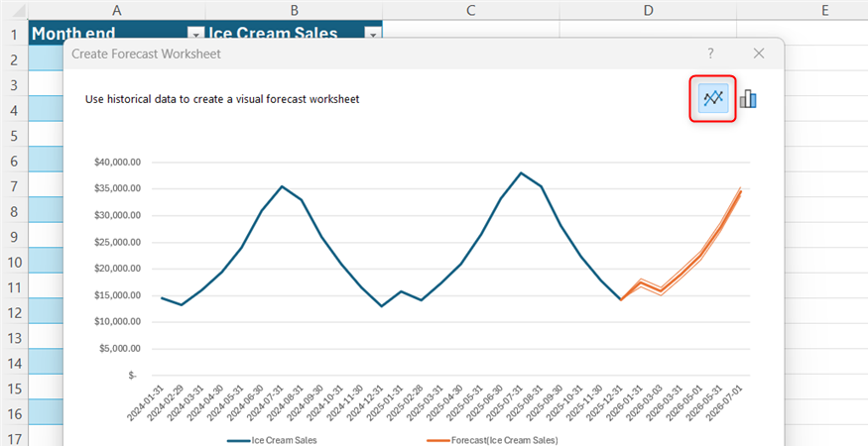The height and width of the screenshot is (446, 868).
Task: Click the 2025-07-31 date axis label
Action: click(x=506, y=402)
